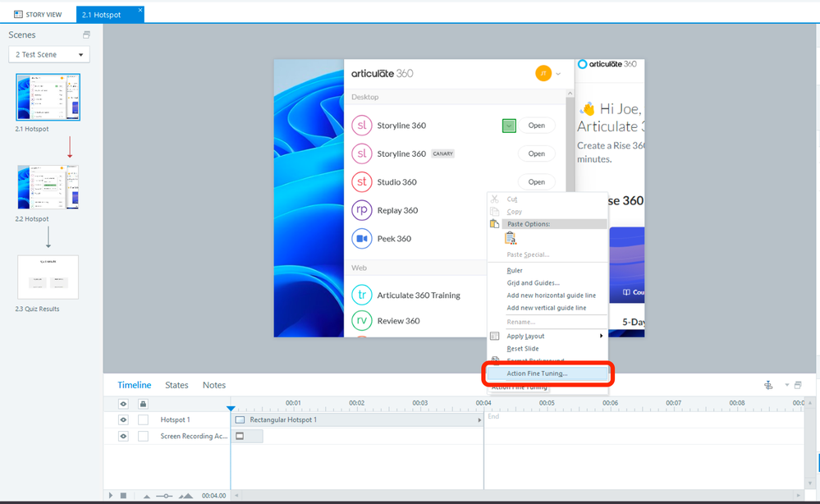Close the 2.1 Hotspot tab
The height and width of the screenshot is (504, 820).
tap(140, 10)
